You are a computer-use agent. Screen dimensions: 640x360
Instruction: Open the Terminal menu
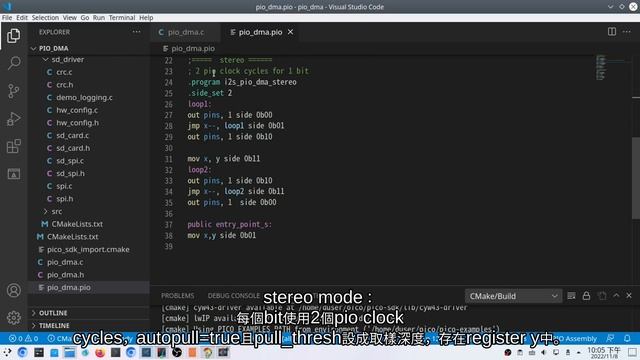pyautogui.click(x=122, y=18)
